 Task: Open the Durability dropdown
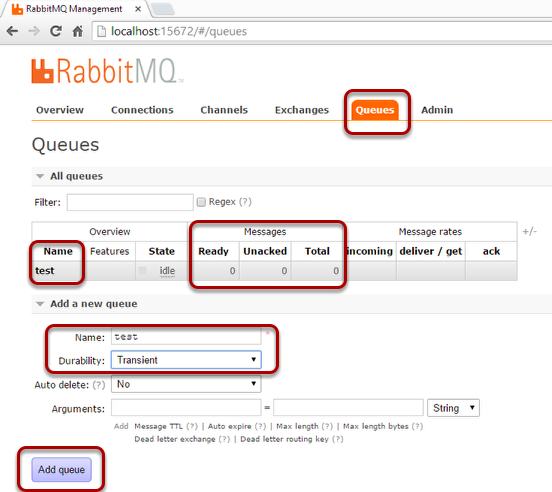186,360
